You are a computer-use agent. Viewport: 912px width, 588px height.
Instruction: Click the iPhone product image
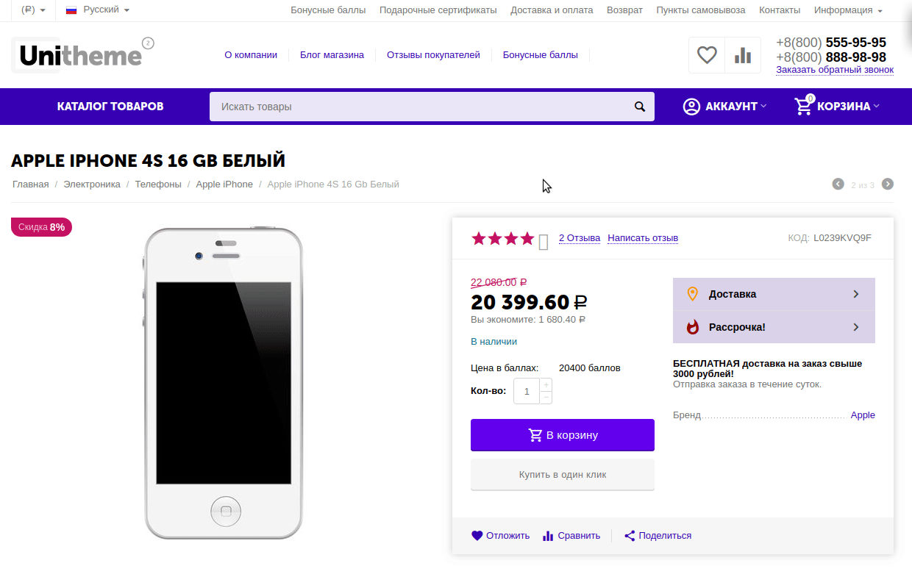pos(224,382)
